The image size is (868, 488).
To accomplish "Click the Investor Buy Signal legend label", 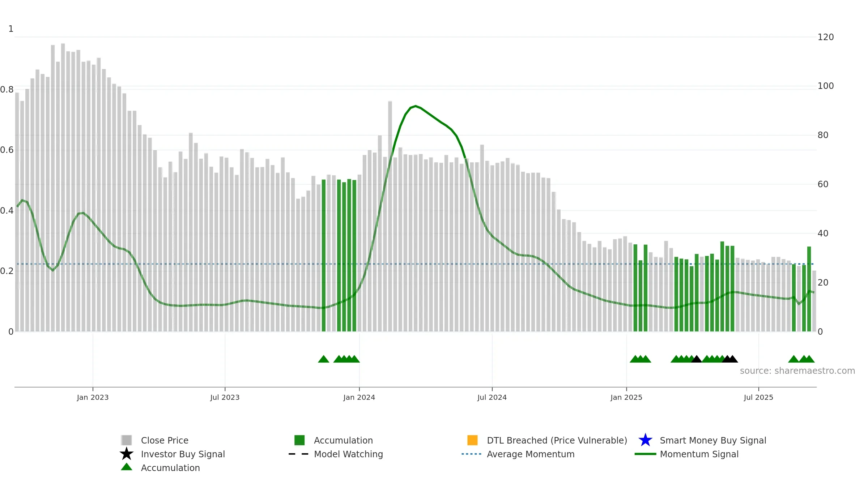I will pos(183,454).
